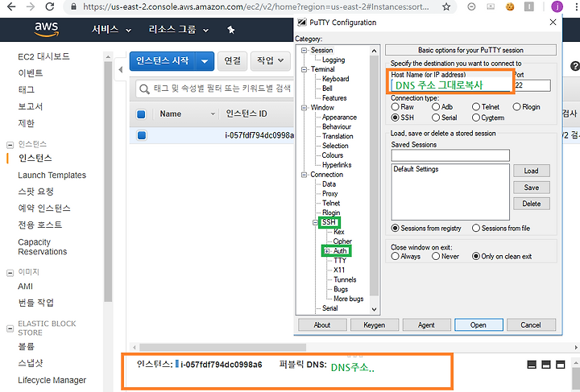Select the Serial connection type

pos(436,118)
